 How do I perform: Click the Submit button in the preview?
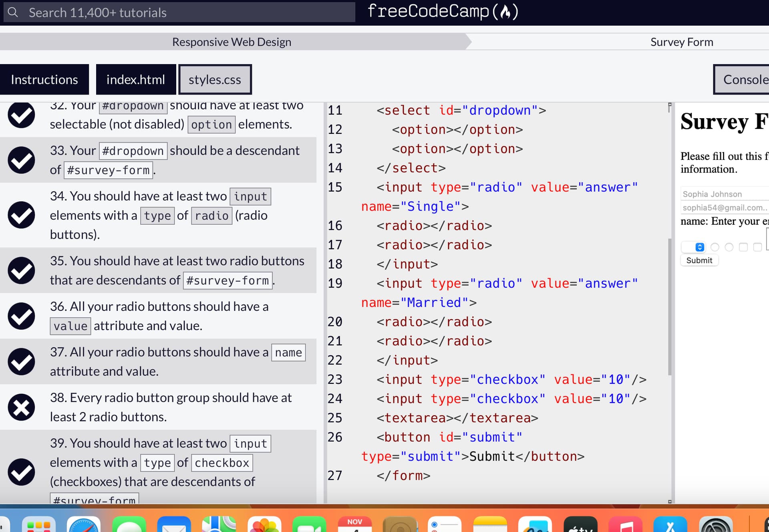pos(699,260)
